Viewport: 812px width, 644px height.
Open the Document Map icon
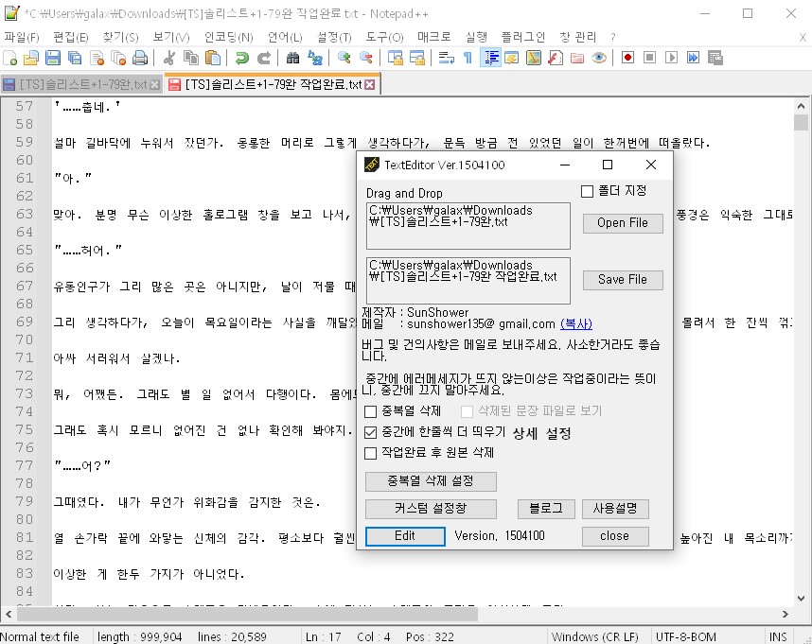[x=534, y=58]
